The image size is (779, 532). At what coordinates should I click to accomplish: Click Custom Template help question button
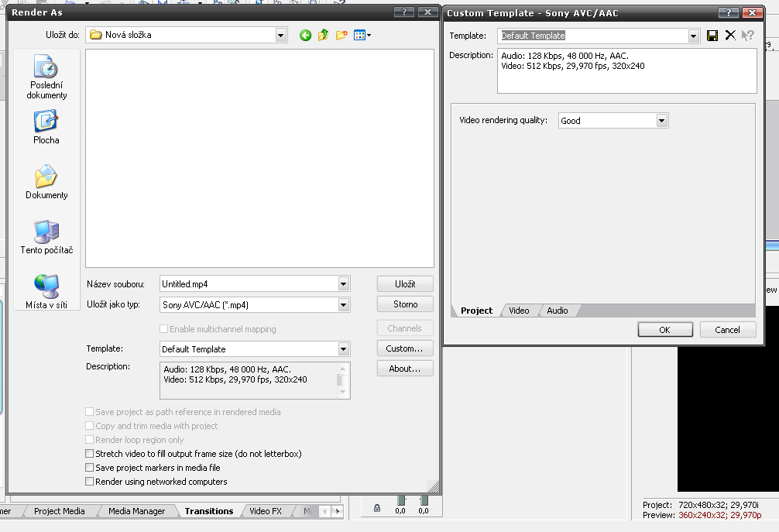[x=729, y=13]
